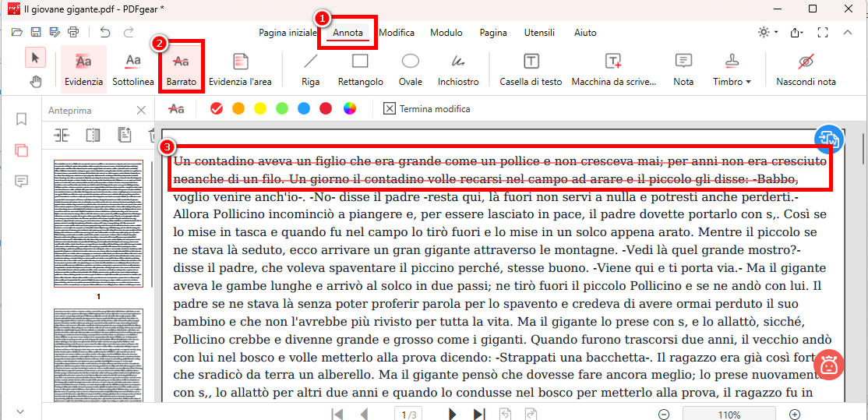This screenshot has width=868, height=420.
Task: Click the split page icon in Anteprima
Action: (93, 135)
